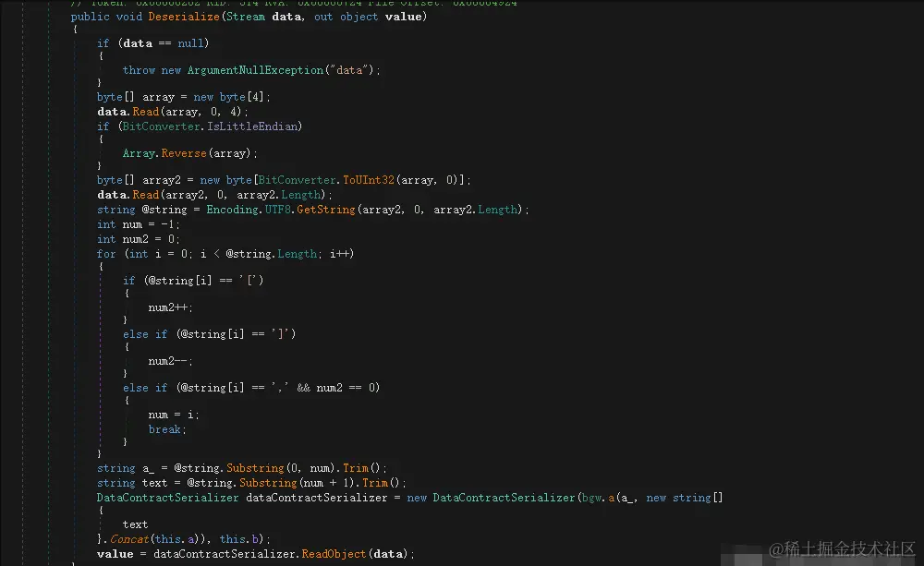
Task: Click the 'out' keyword in the signature
Action: pos(323,17)
